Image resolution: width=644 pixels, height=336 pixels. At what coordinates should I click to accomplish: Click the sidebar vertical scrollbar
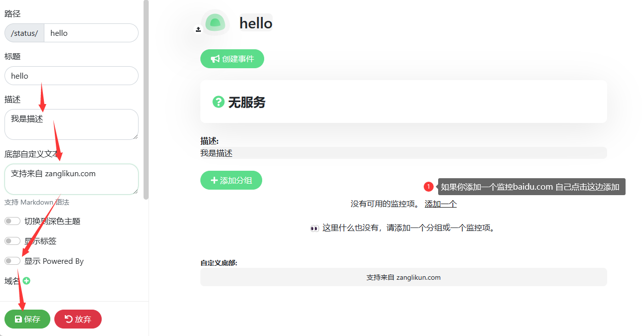(146, 100)
